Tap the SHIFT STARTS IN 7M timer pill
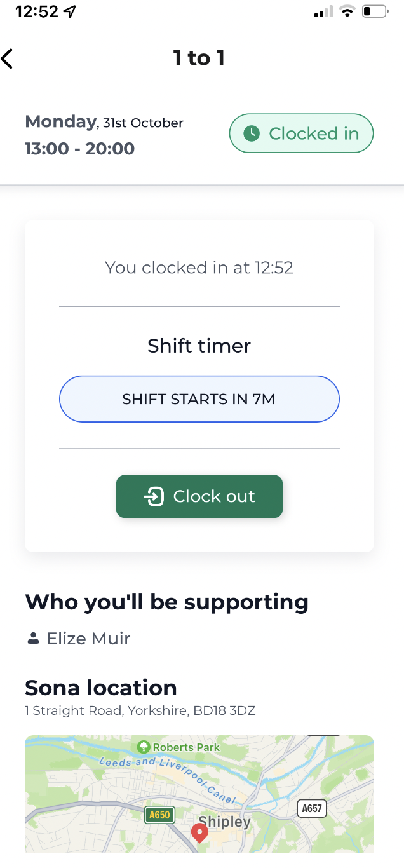This screenshot has height=868, width=404. (x=199, y=399)
